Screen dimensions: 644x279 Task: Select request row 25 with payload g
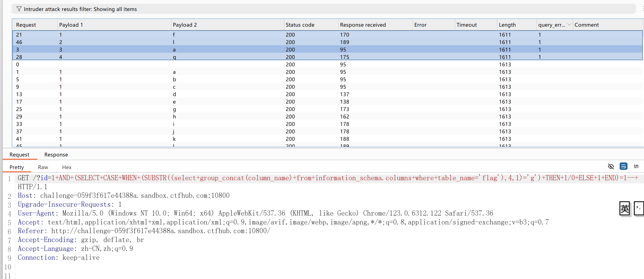(x=327, y=109)
